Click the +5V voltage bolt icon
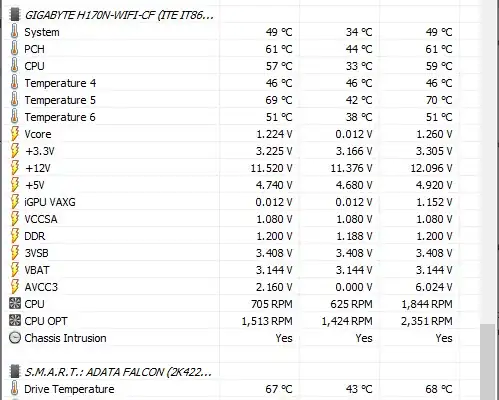 pos(14,185)
